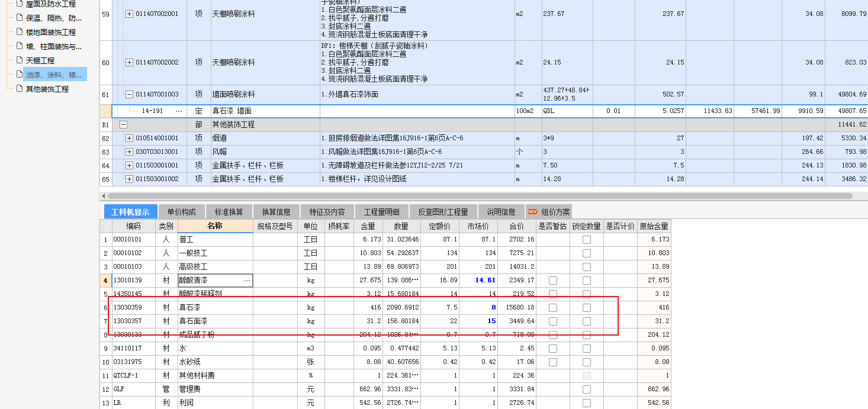868x409 pixels.
Task: Expand item 011503001002 金属扶手
Action: [130, 179]
